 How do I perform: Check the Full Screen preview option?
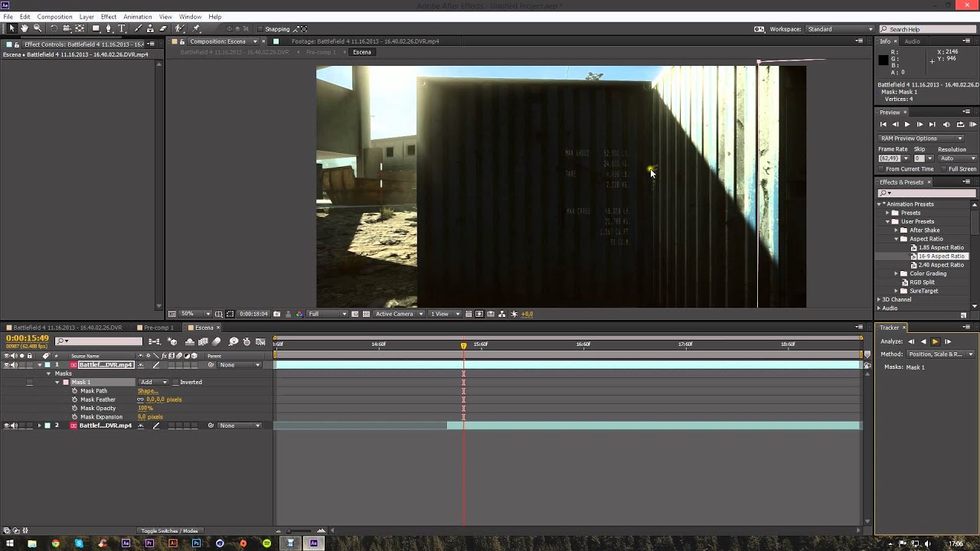click(x=944, y=169)
